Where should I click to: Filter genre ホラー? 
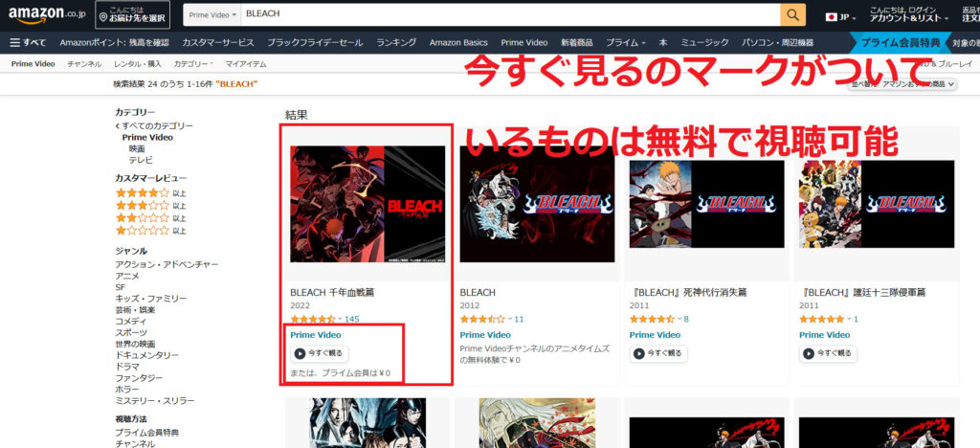[x=127, y=390]
